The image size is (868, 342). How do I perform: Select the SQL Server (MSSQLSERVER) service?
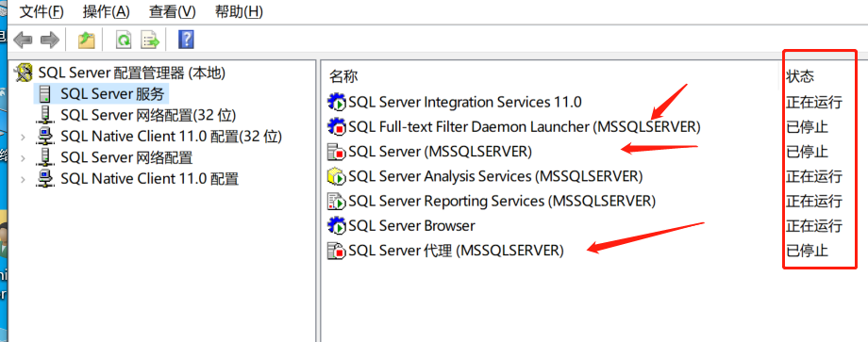click(x=440, y=151)
